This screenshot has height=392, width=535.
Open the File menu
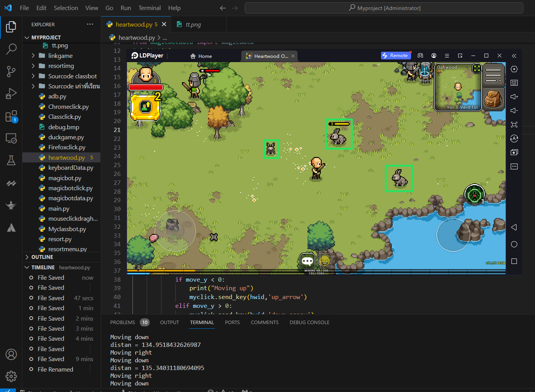pyautogui.click(x=24, y=8)
